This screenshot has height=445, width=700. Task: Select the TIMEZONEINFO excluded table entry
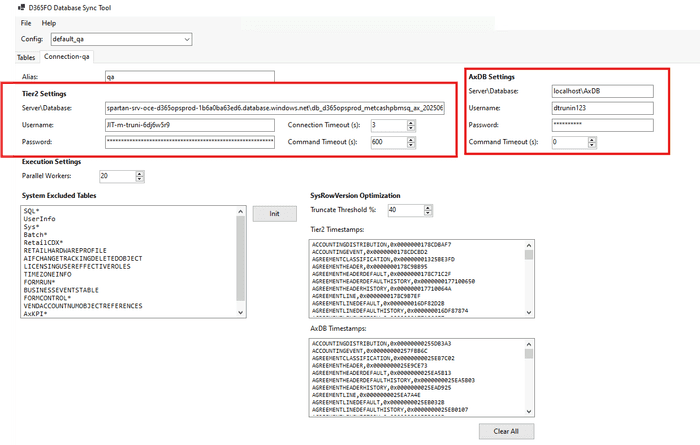point(47,274)
